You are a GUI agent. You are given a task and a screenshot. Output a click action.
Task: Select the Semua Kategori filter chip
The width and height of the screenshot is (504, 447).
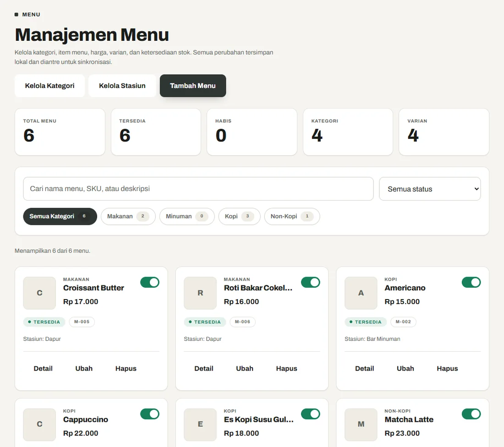click(x=60, y=216)
